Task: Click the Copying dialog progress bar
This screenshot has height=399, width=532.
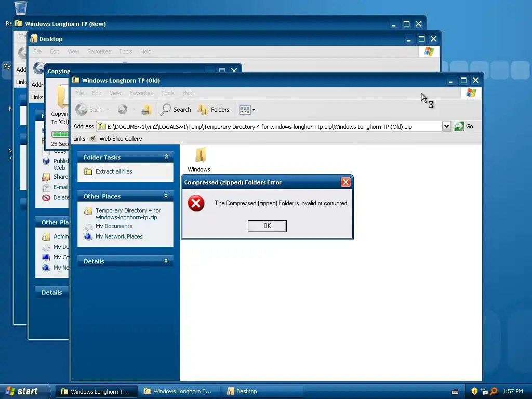Action: (60, 135)
